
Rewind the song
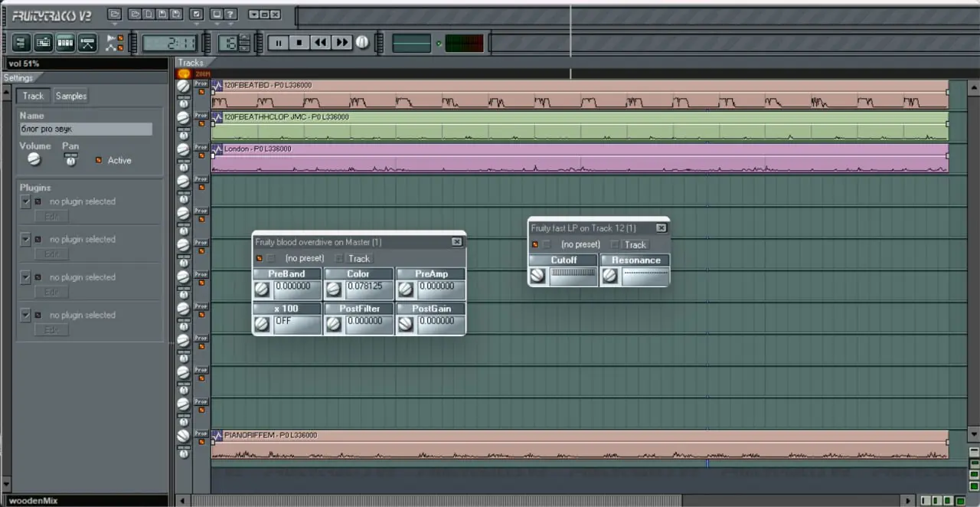(x=321, y=43)
